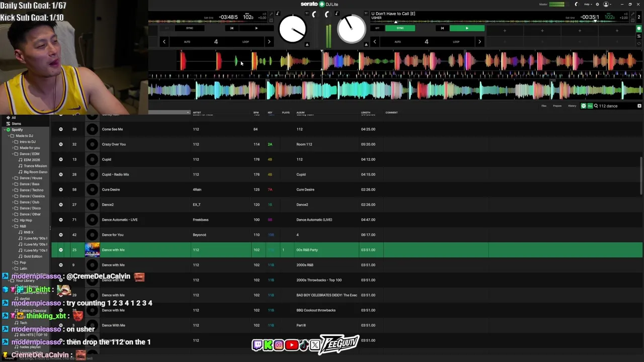Click the track list vertical scrollbar
The image size is (644, 362).
point(641,176)
